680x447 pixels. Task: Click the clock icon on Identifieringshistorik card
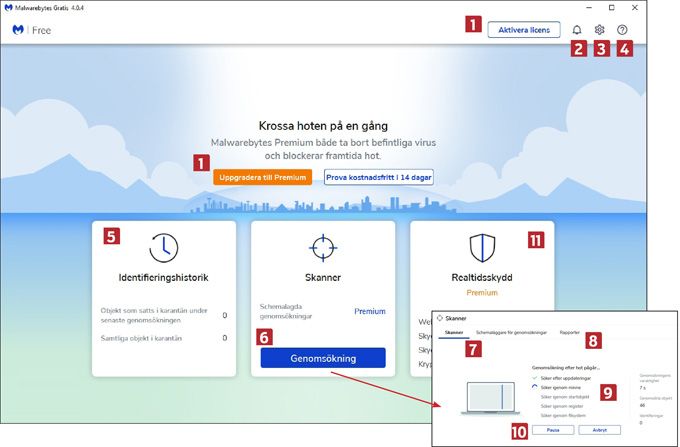[163, 248]
